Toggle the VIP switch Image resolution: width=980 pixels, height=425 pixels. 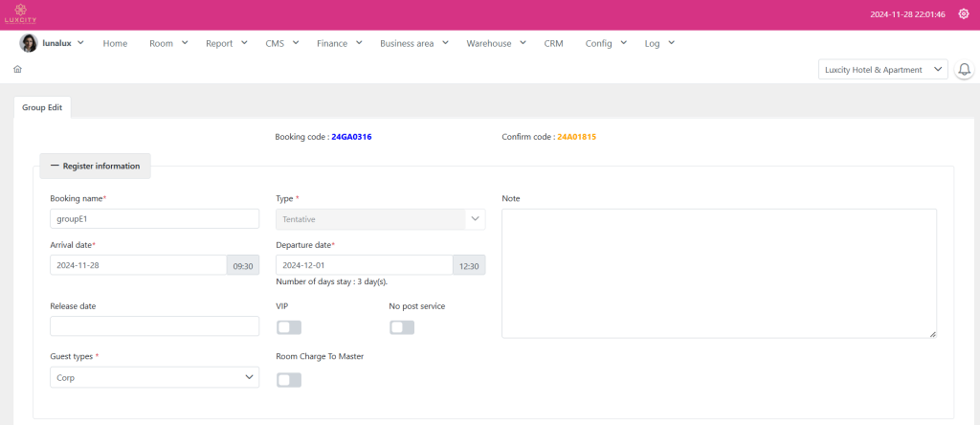click(x=288, y=327)
